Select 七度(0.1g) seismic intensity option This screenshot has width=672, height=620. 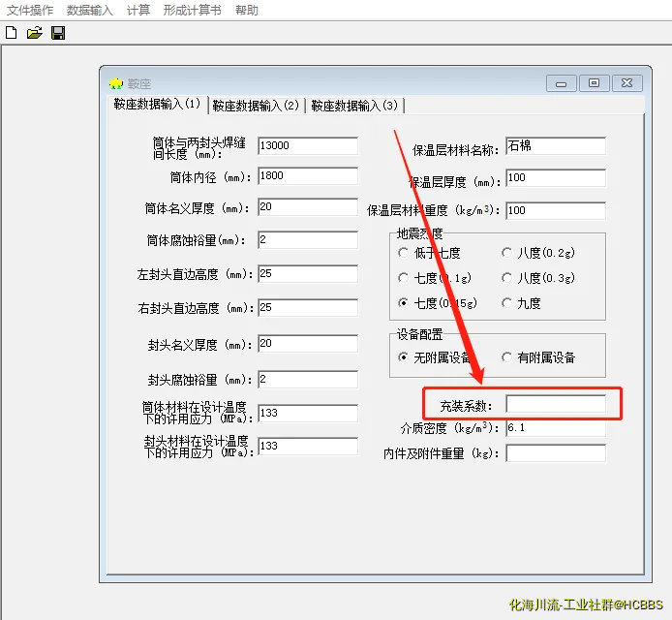pos(435,278)
